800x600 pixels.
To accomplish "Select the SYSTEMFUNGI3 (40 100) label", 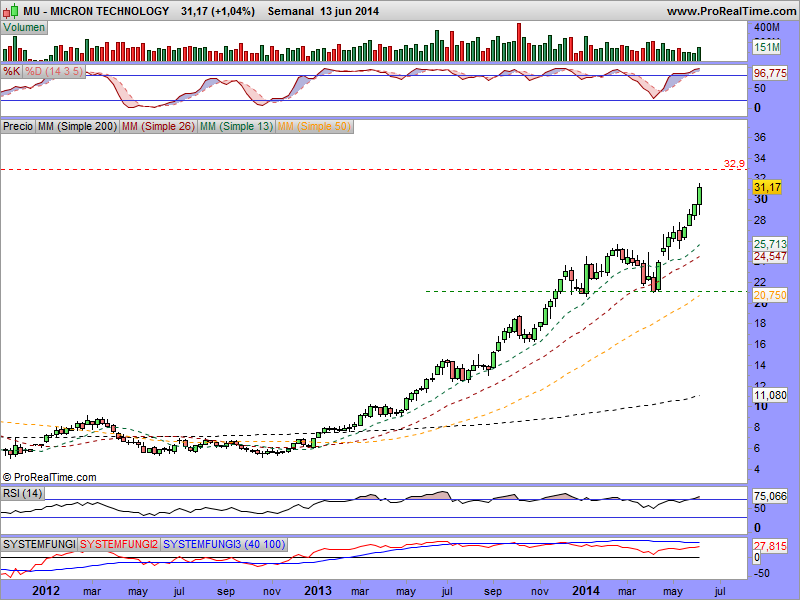I will click(x=224, y=544).
